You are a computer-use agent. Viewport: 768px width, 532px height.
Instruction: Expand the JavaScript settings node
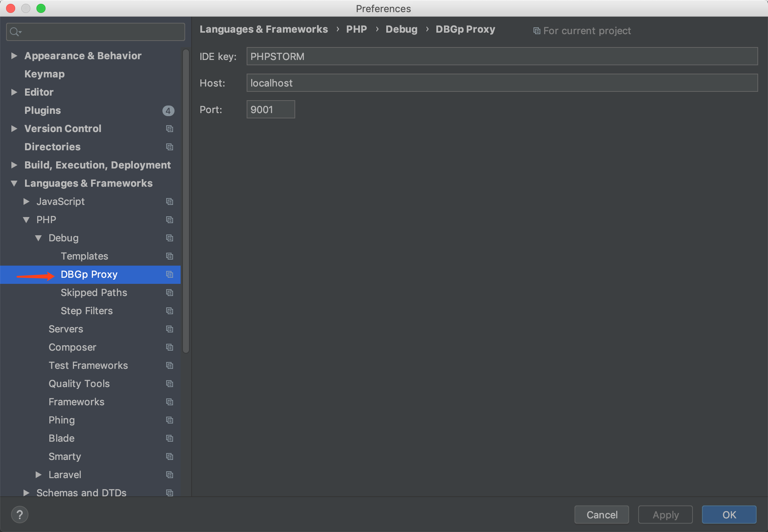(x=26, y=201)
